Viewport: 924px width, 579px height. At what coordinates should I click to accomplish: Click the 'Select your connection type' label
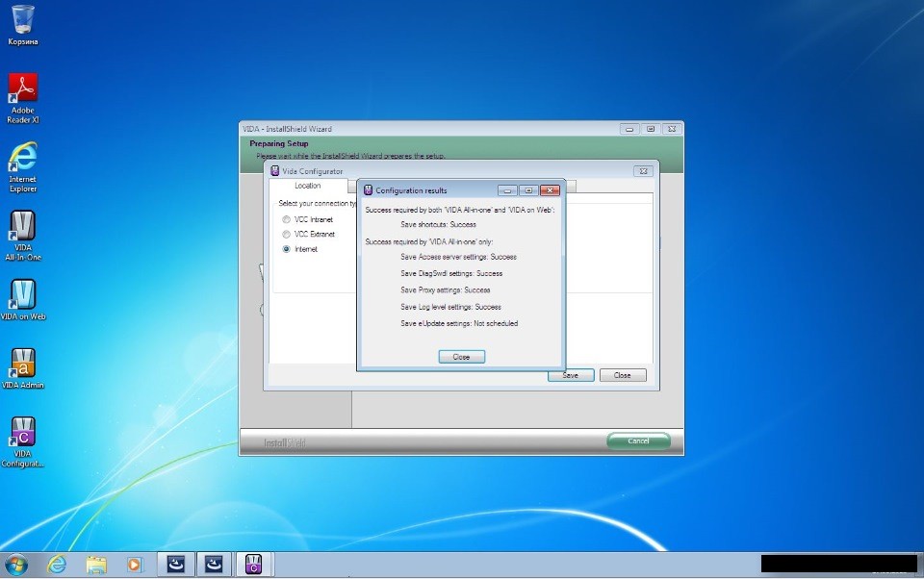(318, 203)
